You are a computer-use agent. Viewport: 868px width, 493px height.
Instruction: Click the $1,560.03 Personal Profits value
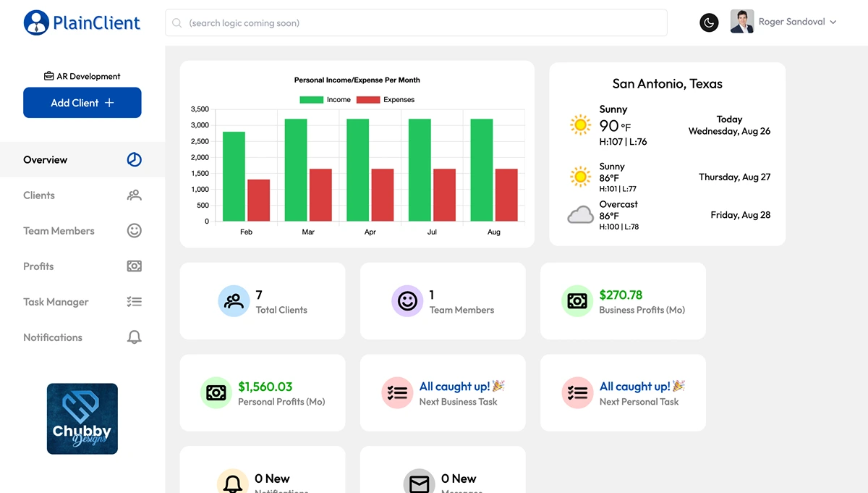[265, 387]
